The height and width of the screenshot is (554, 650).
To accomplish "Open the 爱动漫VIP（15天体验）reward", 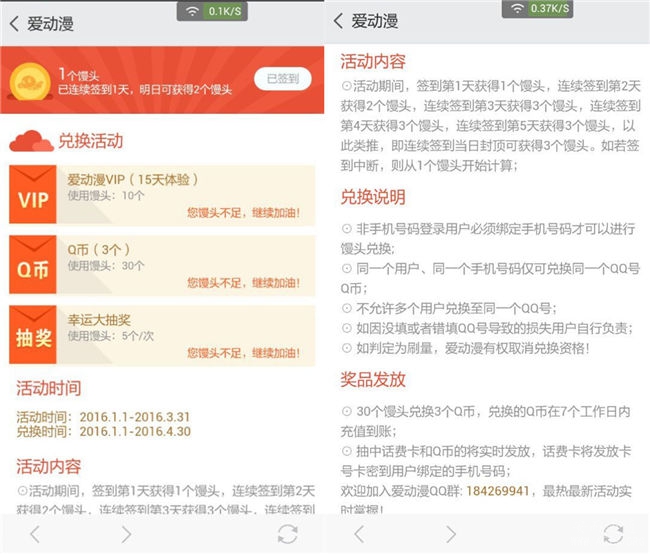I will point(162,195).
